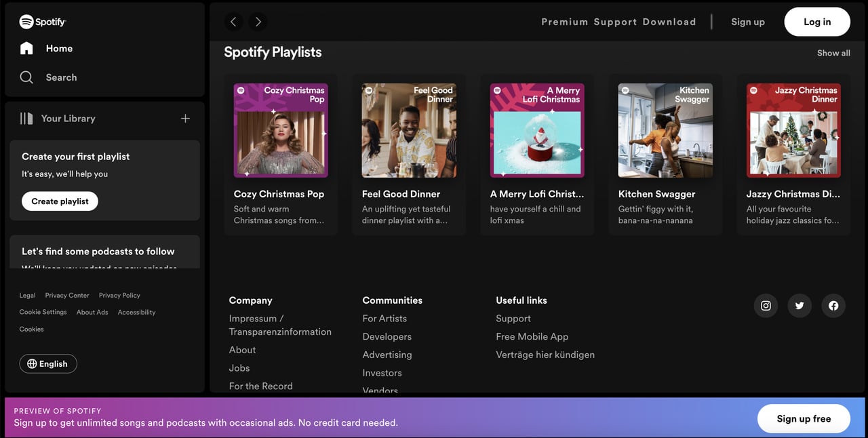
Task: Click A Merry Lofi Christ… title text
Action: coord(536,194)
